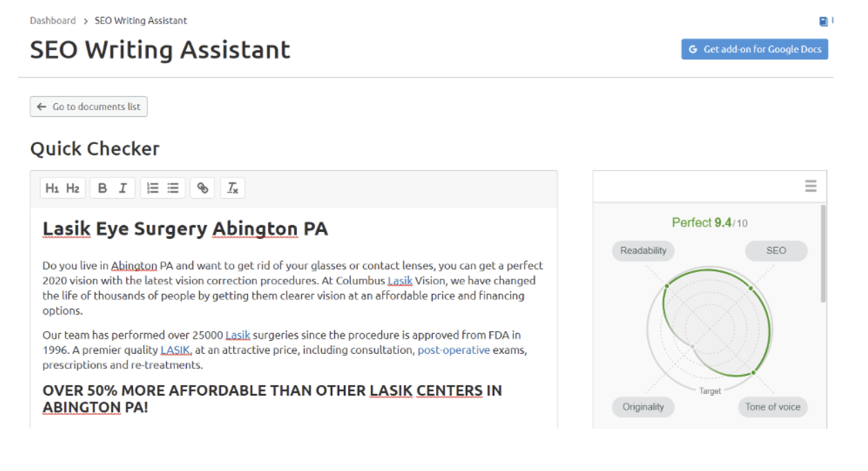868x471 pixels.
Task: Select the Originality score label
Action: (643, 407)
